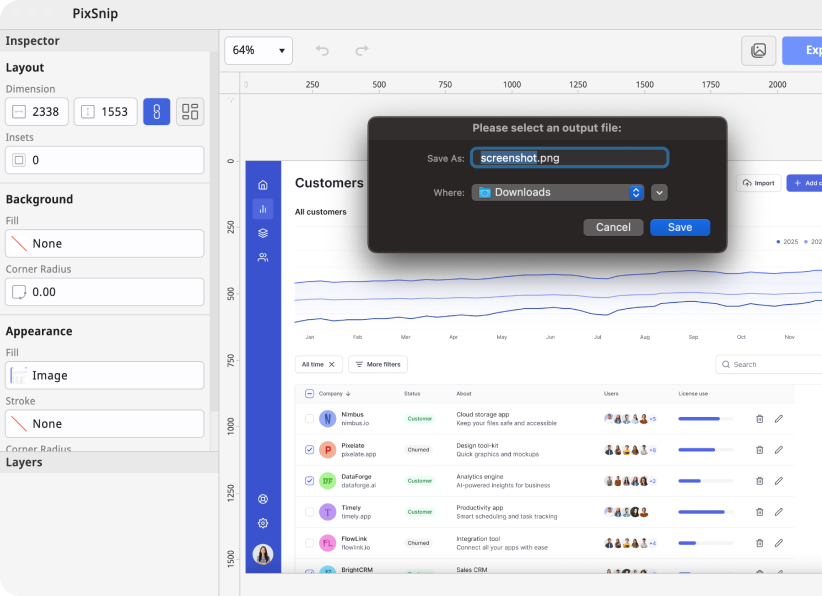Click the Background Fill None swatch
The image size is (822, 596).
click(x=104, y=244)
